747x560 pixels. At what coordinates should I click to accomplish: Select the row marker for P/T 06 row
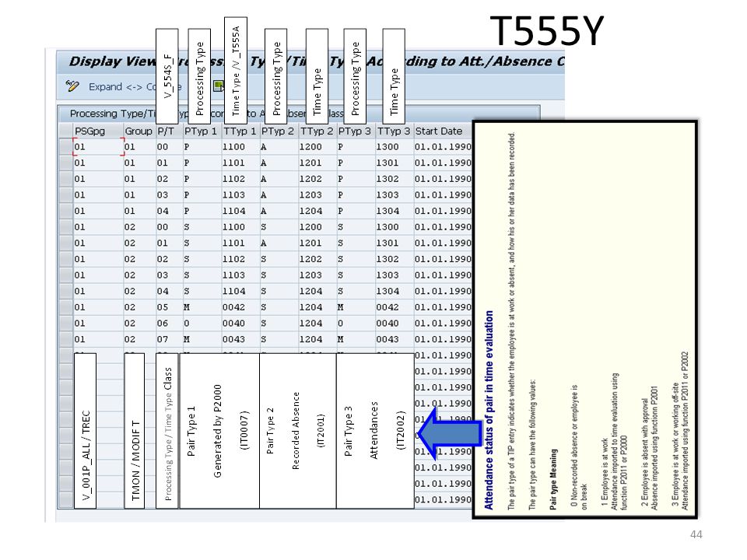click(x=65, y=324)
